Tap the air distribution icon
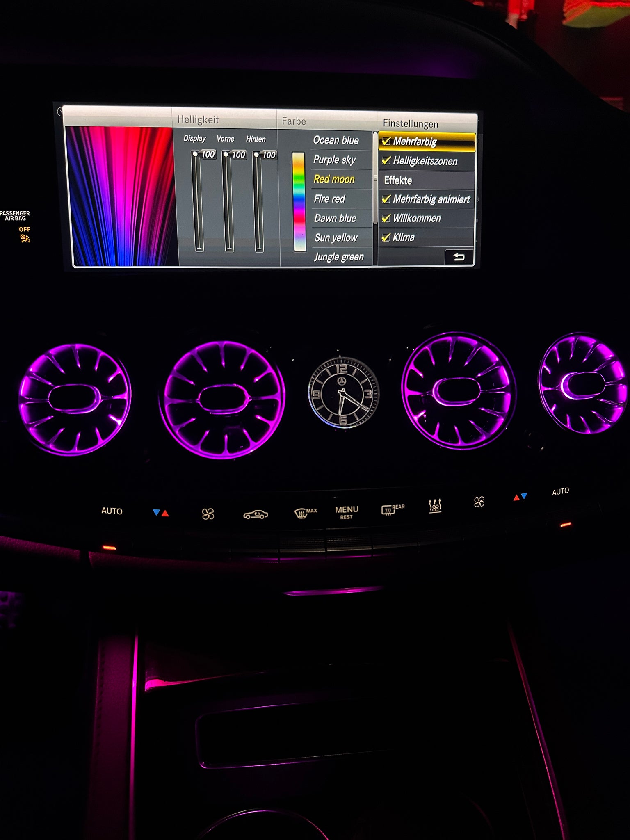630x840 pixels. point(435,506)
